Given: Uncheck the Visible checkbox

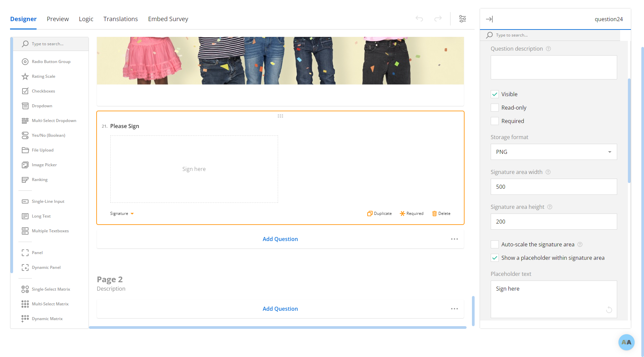Looking at the screenshot, I should (495, 94).
